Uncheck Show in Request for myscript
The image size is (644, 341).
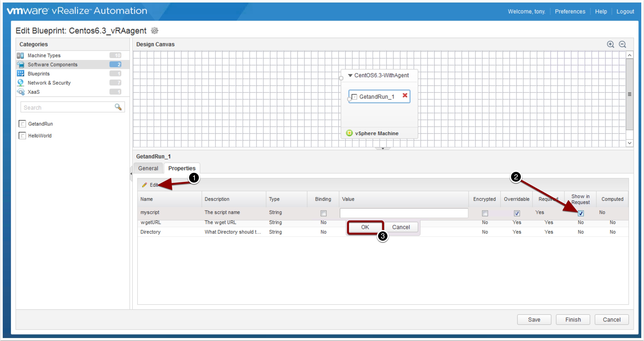click(x=581, y=213)
